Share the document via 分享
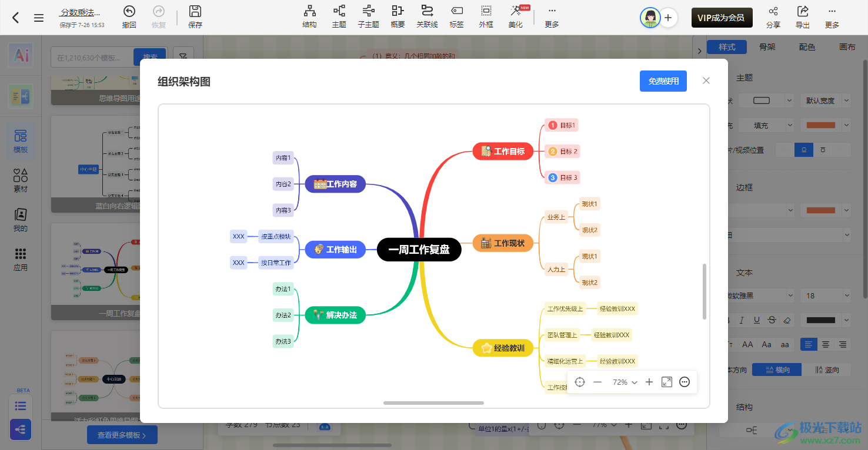The height and width of the screenshot is (450, 868). (773, 18)
